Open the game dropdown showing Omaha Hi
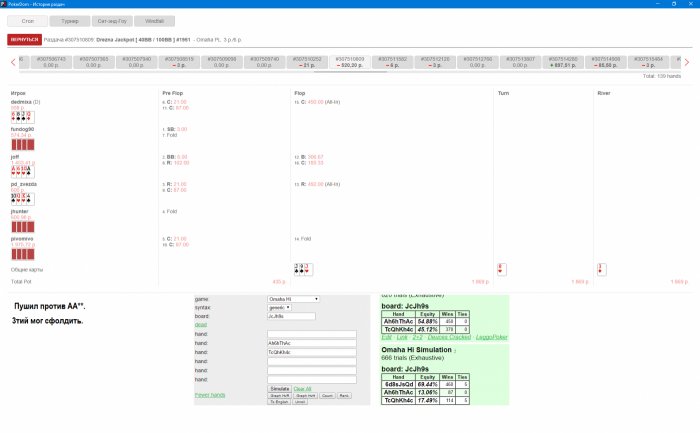 click(293, 299)
